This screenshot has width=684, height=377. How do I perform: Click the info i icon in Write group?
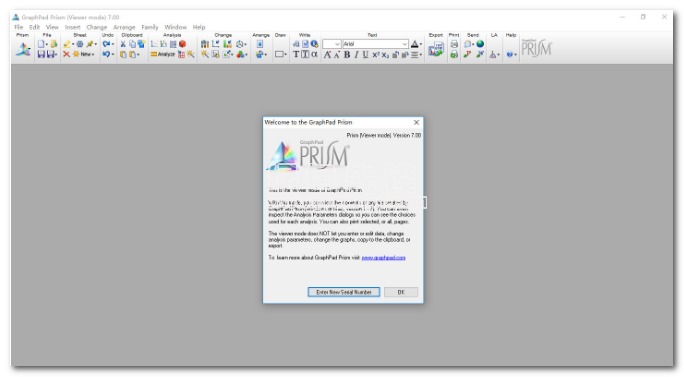(315, 44)
